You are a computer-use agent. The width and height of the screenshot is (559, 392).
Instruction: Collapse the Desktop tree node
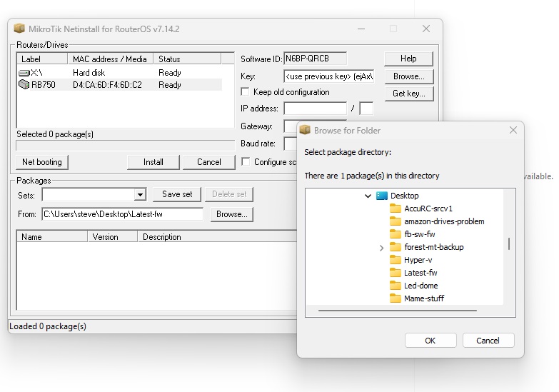[x=368, y=196]
